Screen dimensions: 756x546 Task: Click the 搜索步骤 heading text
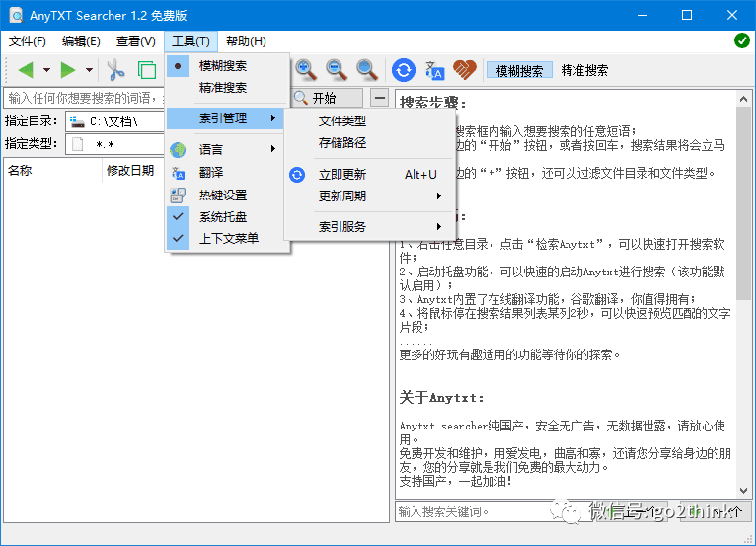(432, 102)
